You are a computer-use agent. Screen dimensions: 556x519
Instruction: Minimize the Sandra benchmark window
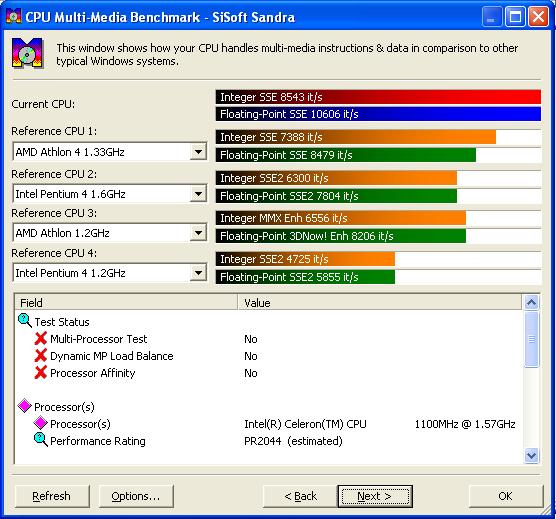pyautogui.click(x=491, y=17)
